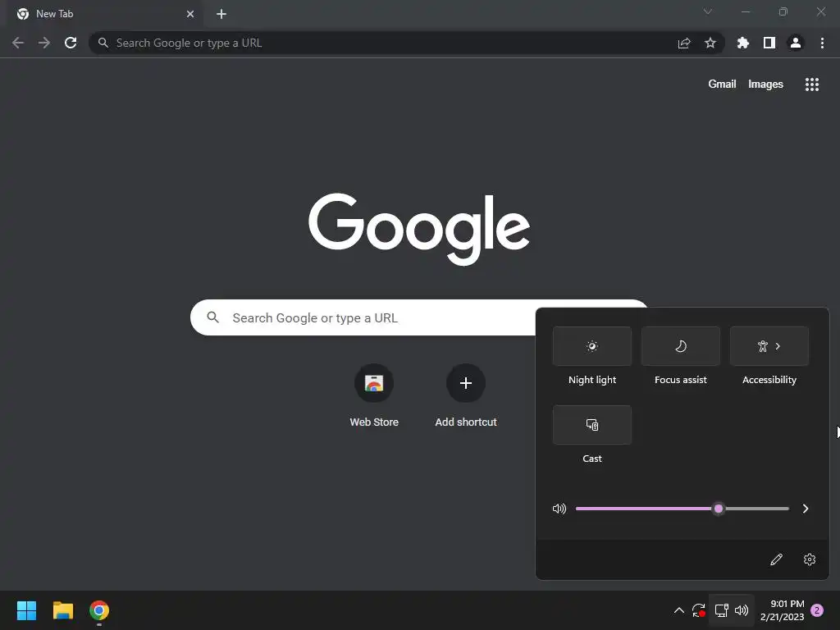Viewport: 840px width, 630px height.
Task: Click the taskbar volume tray icon
Action: [742, 610]
